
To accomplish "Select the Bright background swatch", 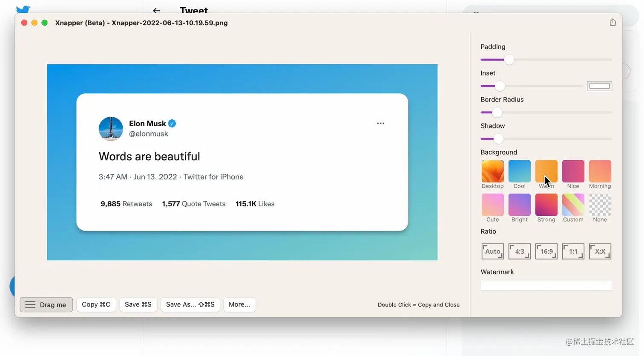I will click(x=519, y=205).
